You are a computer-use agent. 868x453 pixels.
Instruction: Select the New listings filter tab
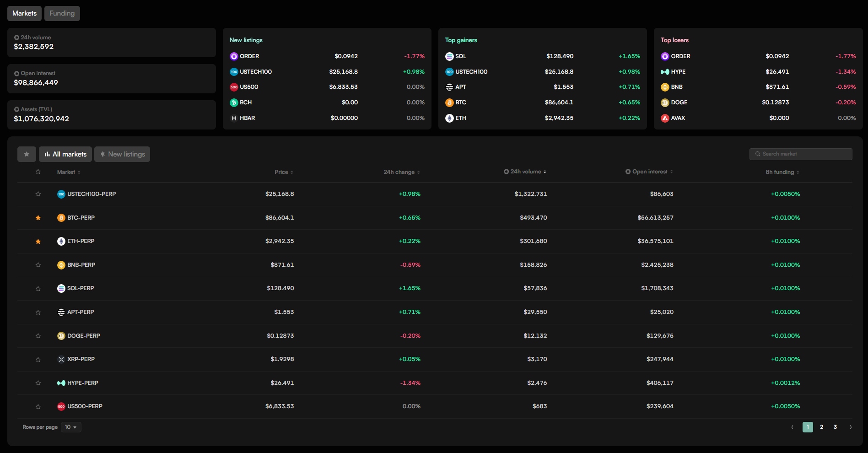point(122,154)
